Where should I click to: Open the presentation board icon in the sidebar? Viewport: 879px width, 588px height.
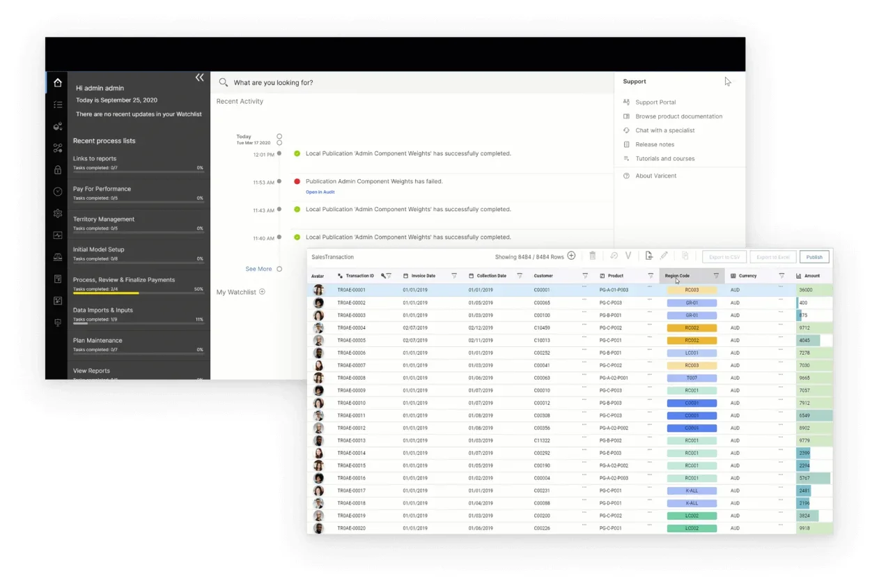57,323
